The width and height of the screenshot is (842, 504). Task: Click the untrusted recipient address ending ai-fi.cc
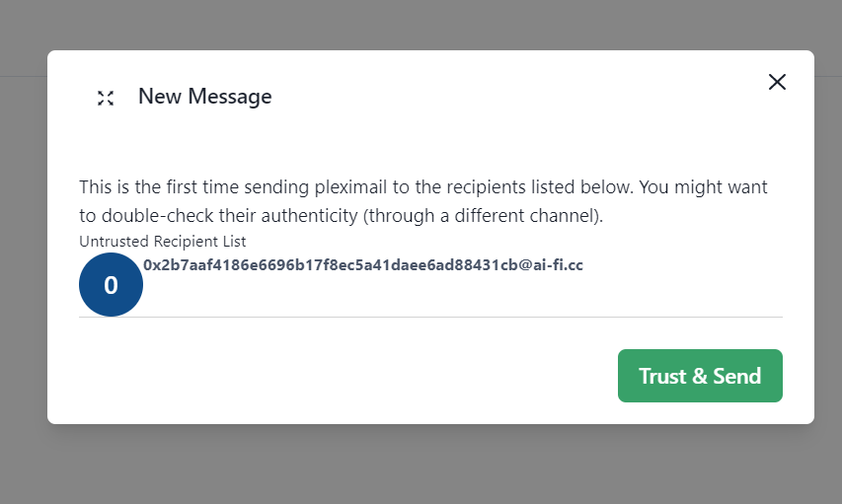363,264
